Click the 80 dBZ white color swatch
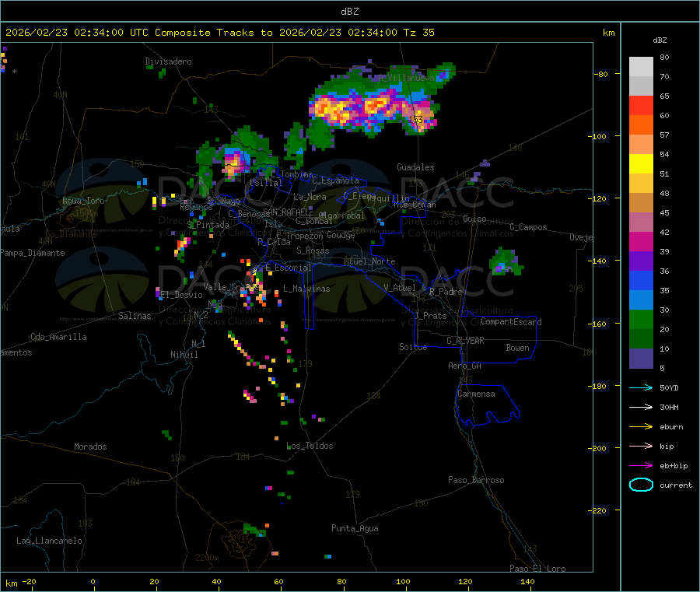 [x=641, y=67]
